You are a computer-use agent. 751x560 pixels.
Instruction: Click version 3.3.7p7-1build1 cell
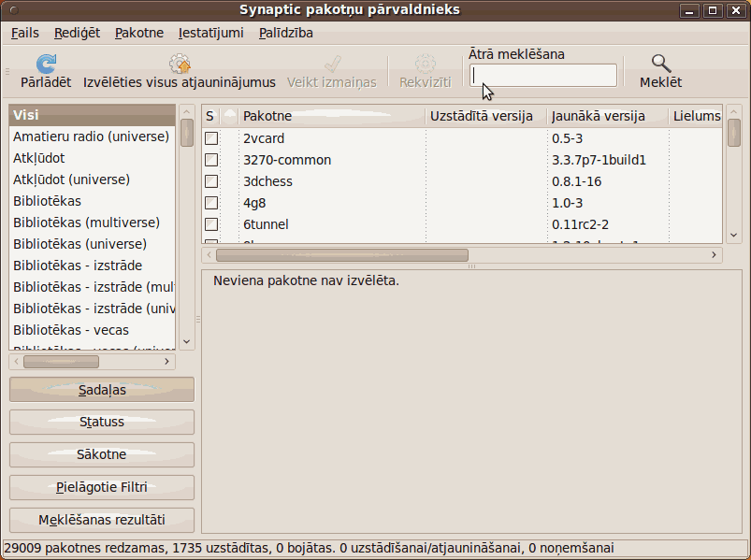(x=599, y=161)
